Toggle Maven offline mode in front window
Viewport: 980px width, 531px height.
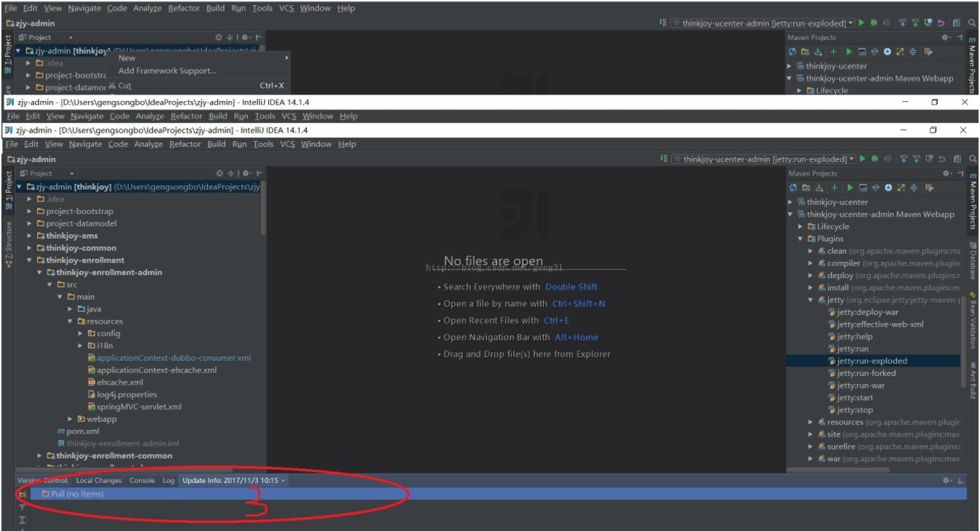[x=875, y=188]
